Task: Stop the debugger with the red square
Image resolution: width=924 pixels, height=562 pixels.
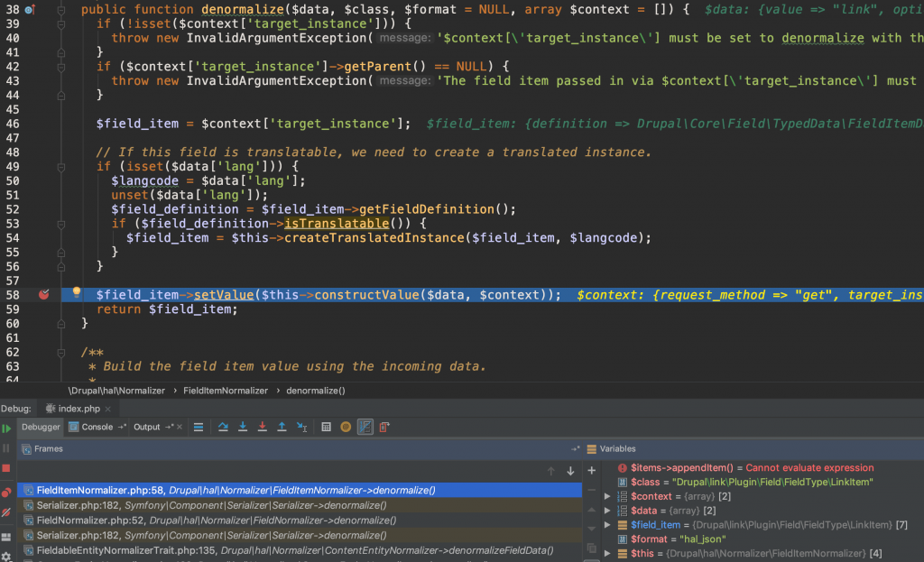Action: click(7, 468)
